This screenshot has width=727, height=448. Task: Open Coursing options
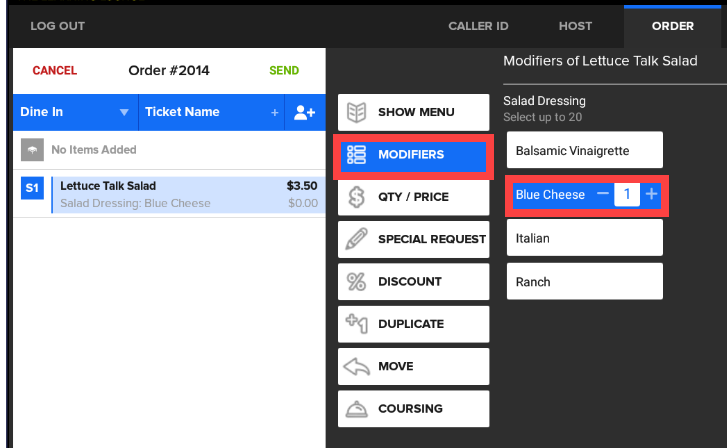point(413,409)
